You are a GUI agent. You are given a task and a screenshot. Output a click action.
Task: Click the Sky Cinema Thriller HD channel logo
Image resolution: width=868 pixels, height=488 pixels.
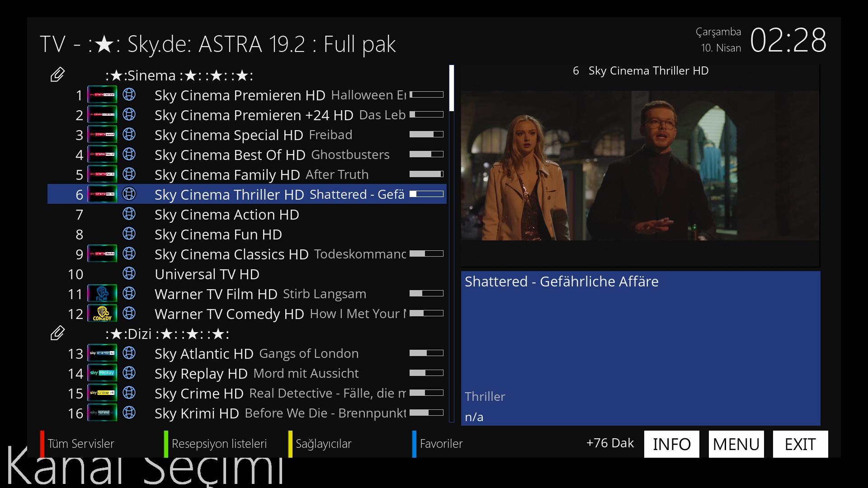pyautogui.click(x=102, y=194)
